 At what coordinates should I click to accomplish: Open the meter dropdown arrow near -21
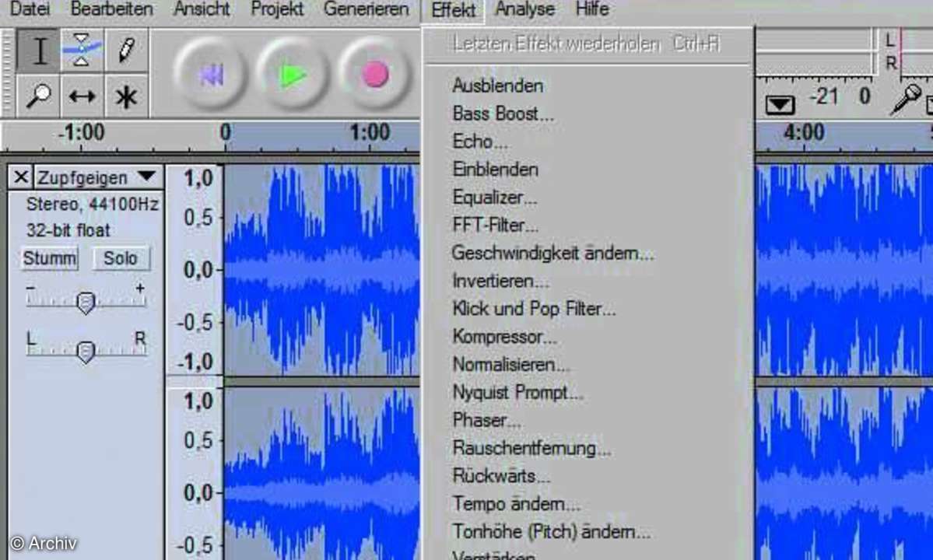point(780,105)
